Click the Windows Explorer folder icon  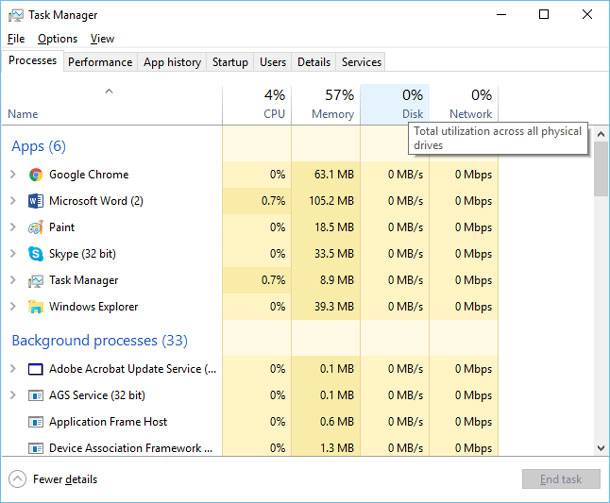coord(35,307)
